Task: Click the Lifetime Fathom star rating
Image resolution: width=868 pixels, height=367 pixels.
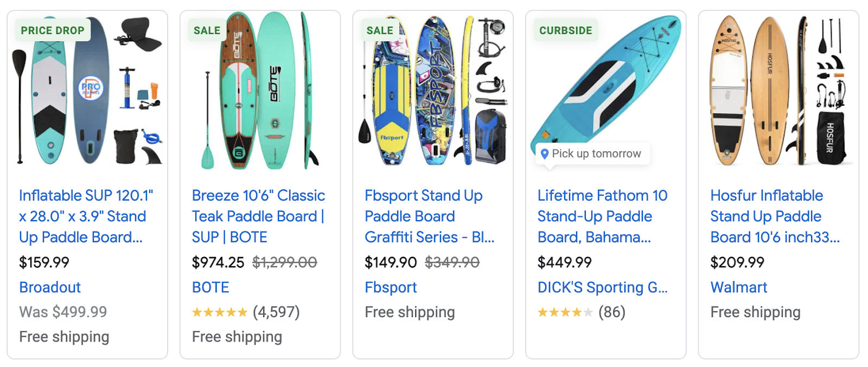Action: coord(564,313)
